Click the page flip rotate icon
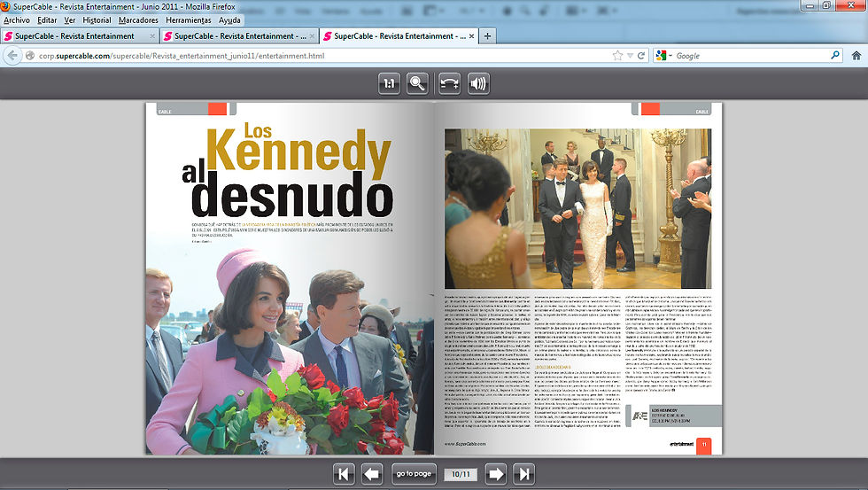The height and width of the screenshot is (490, 868). (450, 83)
